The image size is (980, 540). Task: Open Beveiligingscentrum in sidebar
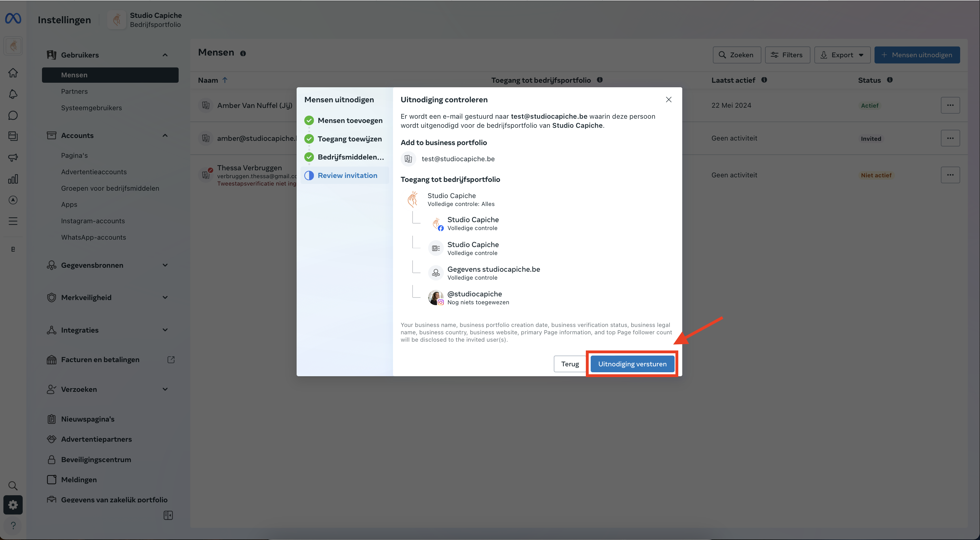pos(96,460)
